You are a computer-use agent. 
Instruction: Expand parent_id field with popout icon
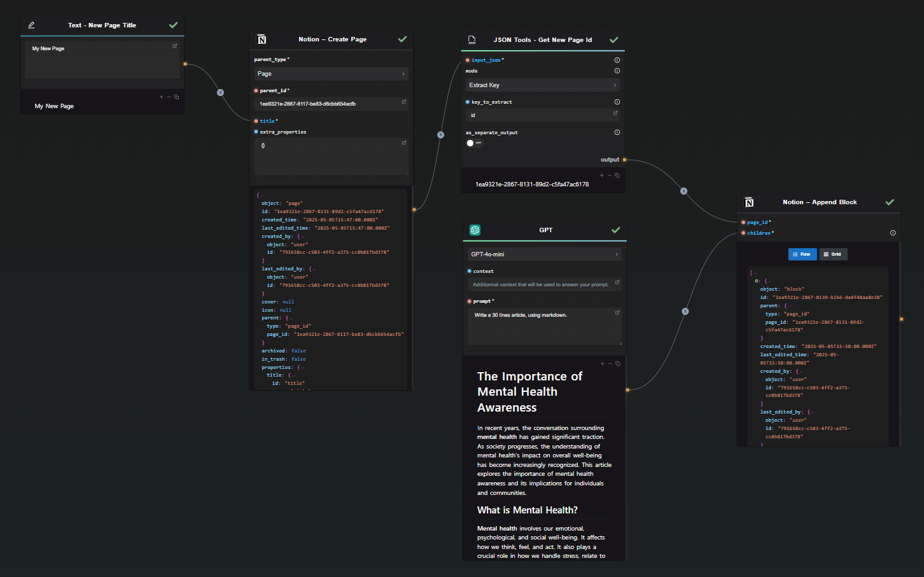tap(403, 102)
